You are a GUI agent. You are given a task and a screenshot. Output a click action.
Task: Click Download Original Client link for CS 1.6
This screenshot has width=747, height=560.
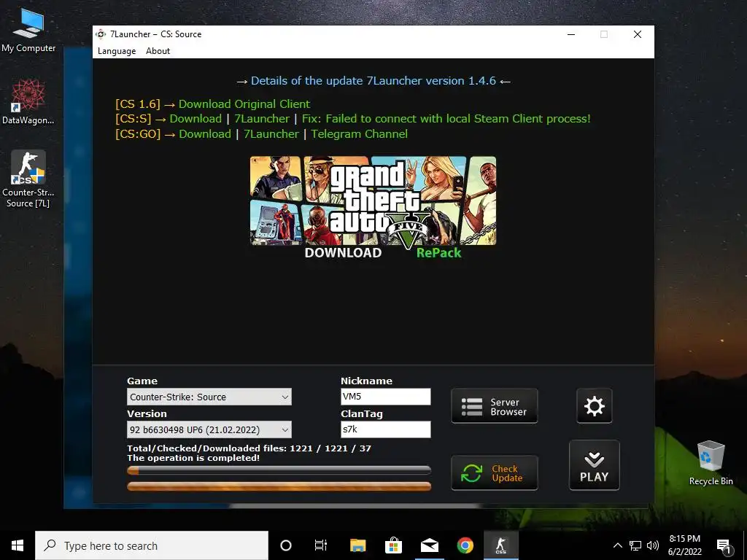click(244, 104)
